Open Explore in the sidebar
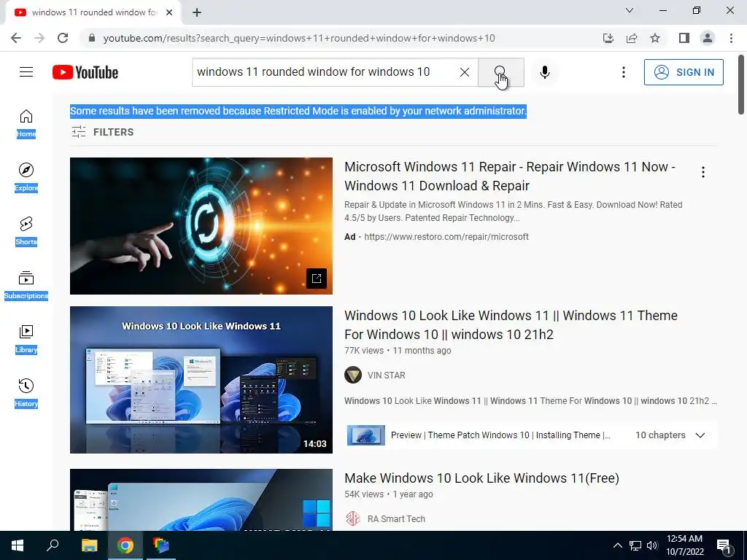Screen dimensions: 747x560 coord(26,177)
